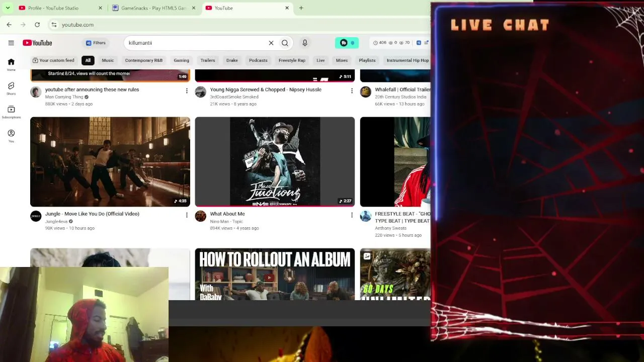Click the magnifier search button
Viewport: 644px width, 362px height.
(x=285, y=43)
